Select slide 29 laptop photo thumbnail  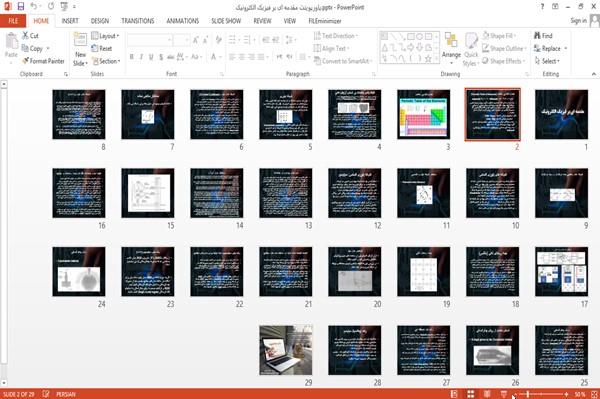285,350
